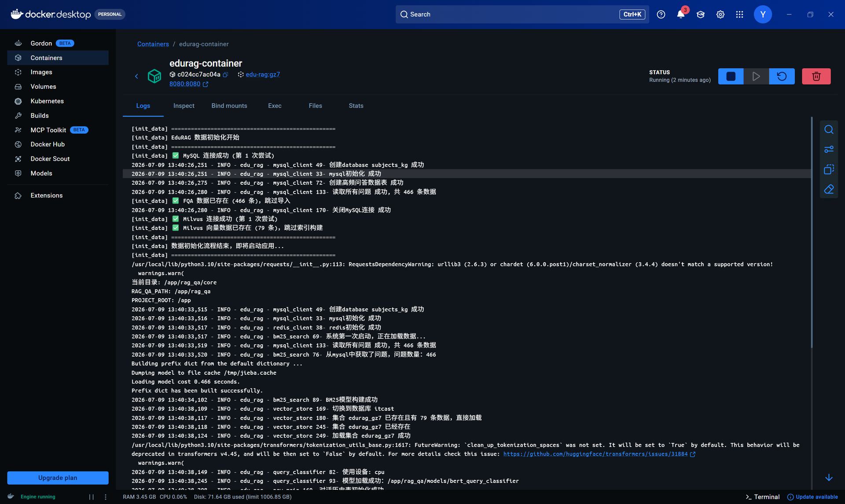Viewport: 845px width, 504px height.
Task: Open the Gordon AI assistant
Action: (x=58, y=43)
